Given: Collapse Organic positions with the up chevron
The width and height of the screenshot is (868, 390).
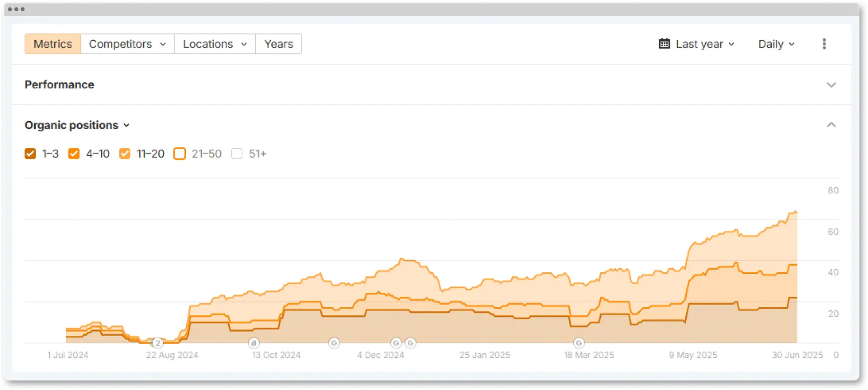Looking at the screenshot, I should point(831,125).
